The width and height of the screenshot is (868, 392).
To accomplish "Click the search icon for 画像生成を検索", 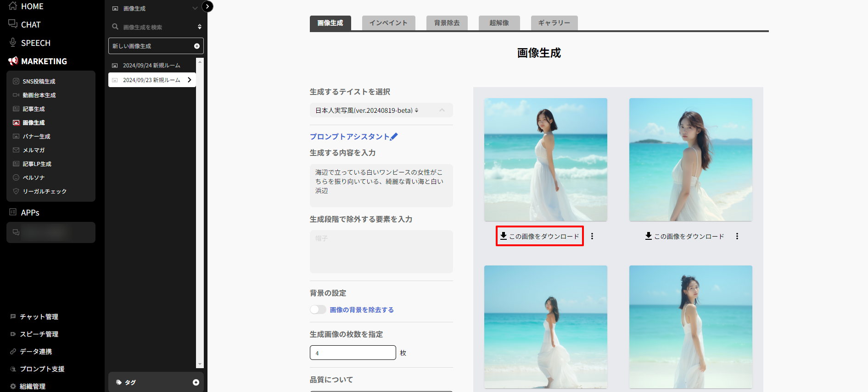I will tap(115, 27).
